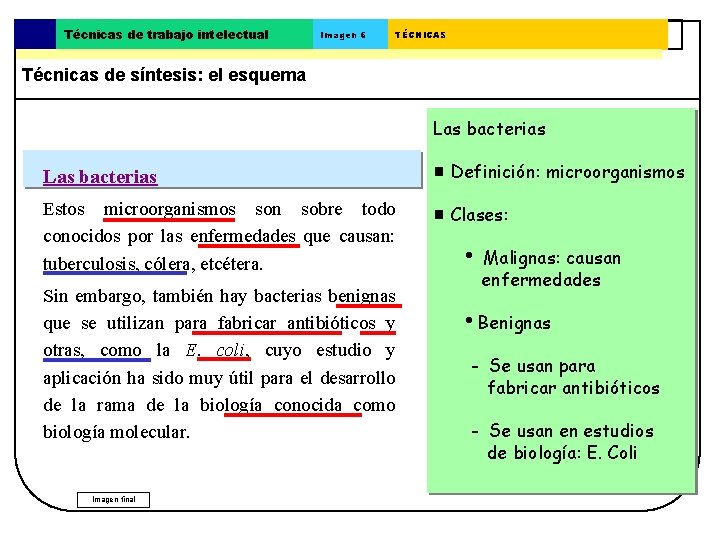Open the 'Las bacterias' purple heading link

100,177
